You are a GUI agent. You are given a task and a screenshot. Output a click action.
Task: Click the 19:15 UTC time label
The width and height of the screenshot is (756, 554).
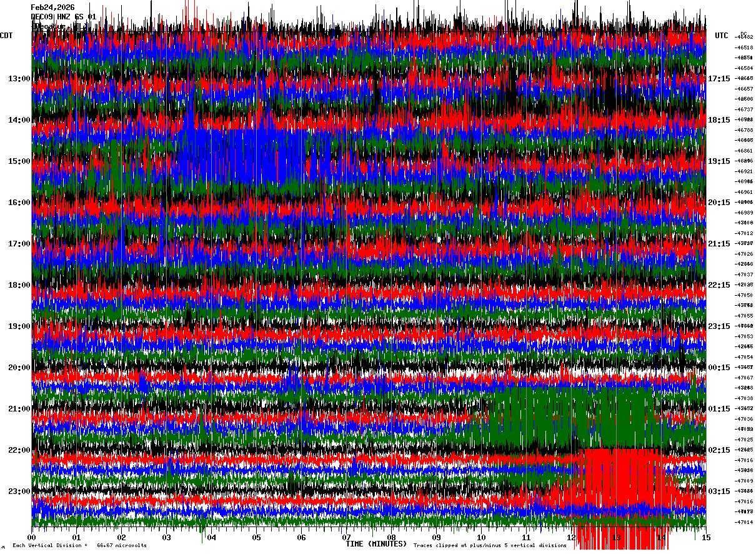click(x=719, y=161)
